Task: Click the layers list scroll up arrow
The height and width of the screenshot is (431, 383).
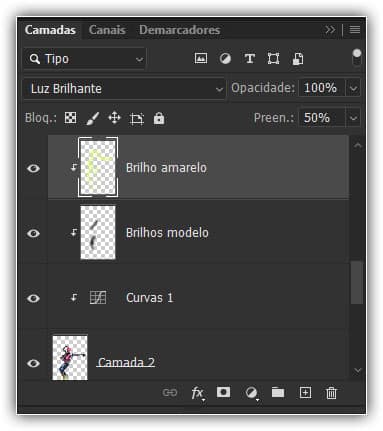Action: pos(357,146)
